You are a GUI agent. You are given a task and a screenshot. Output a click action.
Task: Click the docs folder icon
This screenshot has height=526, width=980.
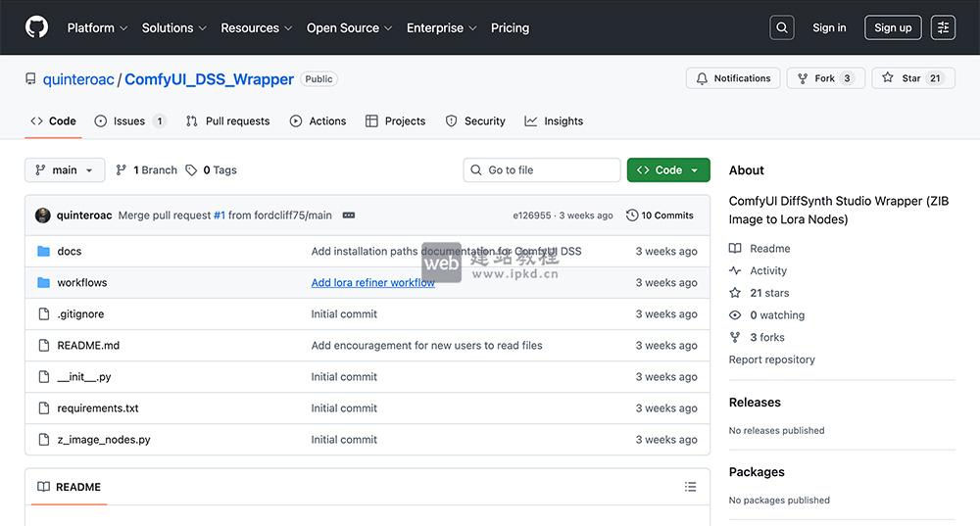[x=43, y=251]
